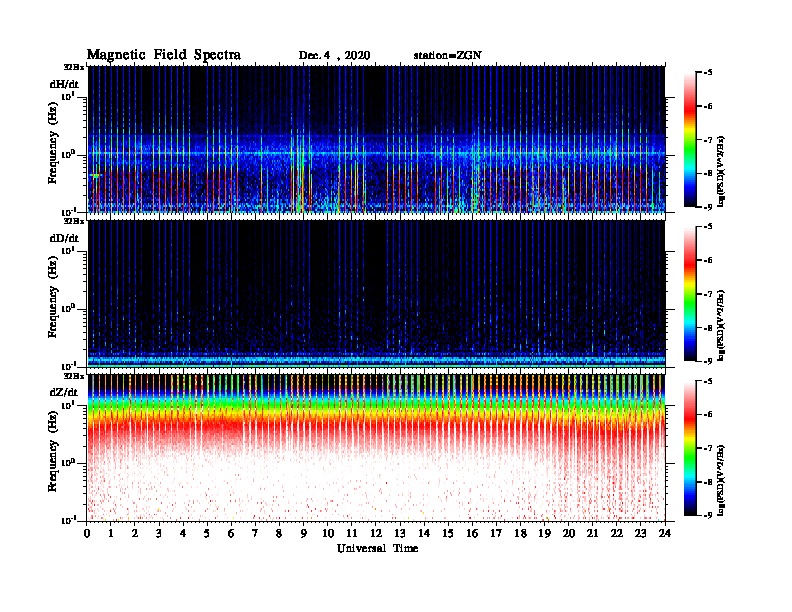
Task: Click the PSD units label beside dD/dt color bar
Action: click(x=721, y=325)
